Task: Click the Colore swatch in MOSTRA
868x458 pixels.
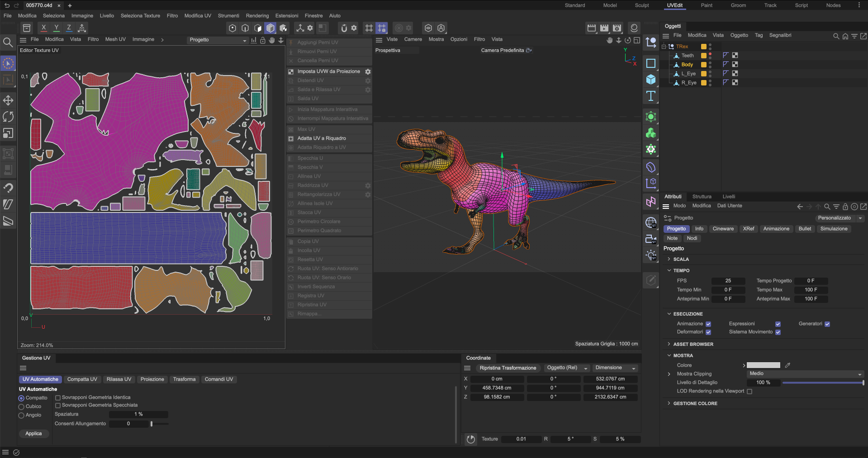Action: click(x=764, y=365)
